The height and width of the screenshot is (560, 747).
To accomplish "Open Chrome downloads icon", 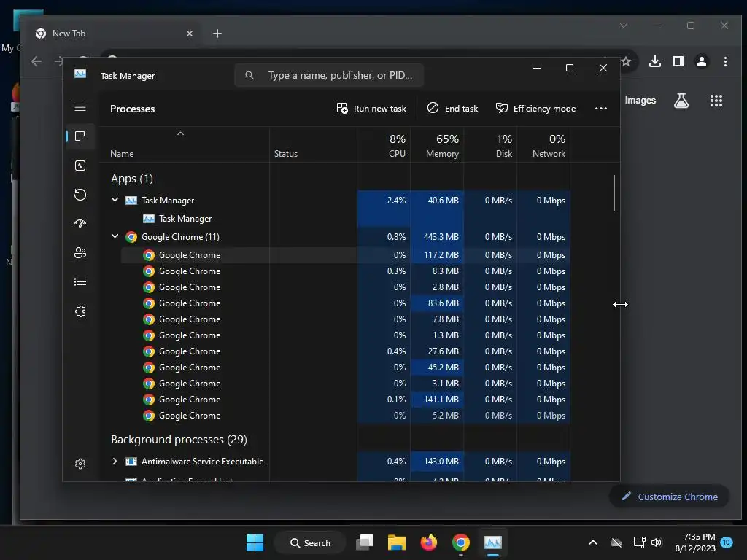I will (655, 61).
